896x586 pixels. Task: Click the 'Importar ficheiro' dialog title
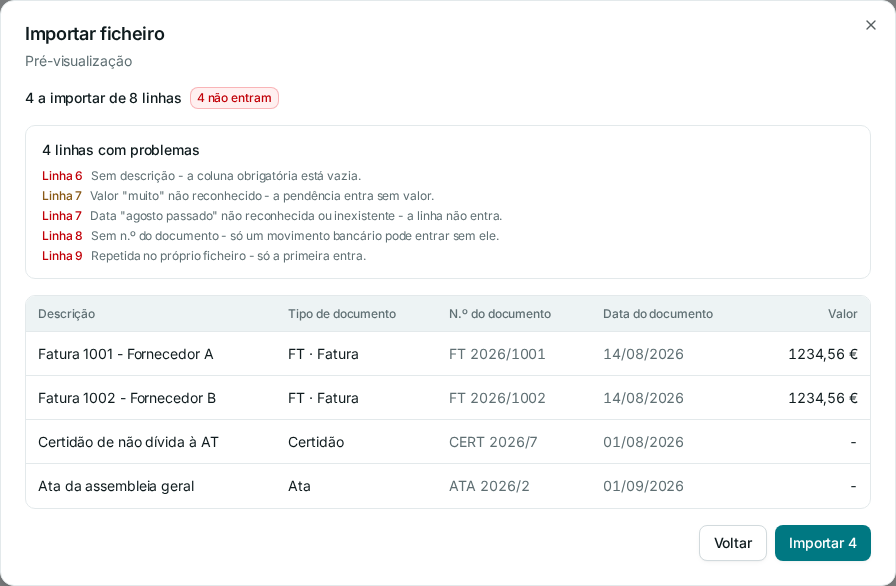click(95, 34)
